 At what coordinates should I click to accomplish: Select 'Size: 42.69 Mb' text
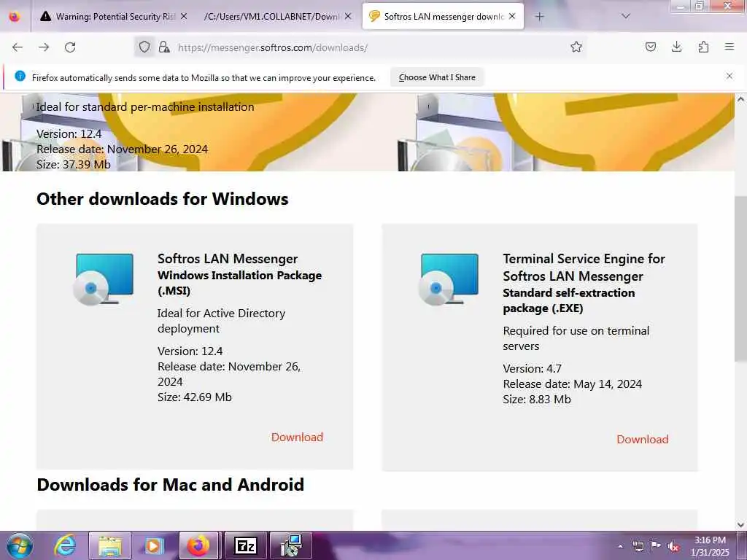pos(194,397)
